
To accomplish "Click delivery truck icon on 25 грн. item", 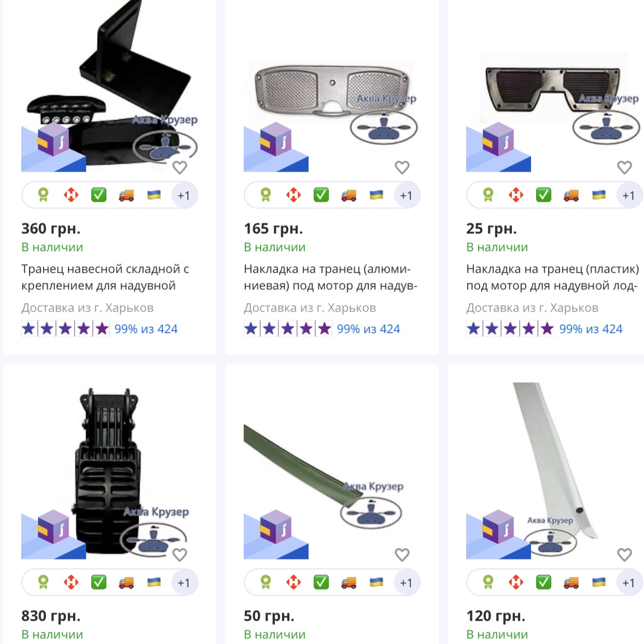I will coord(571,195).
